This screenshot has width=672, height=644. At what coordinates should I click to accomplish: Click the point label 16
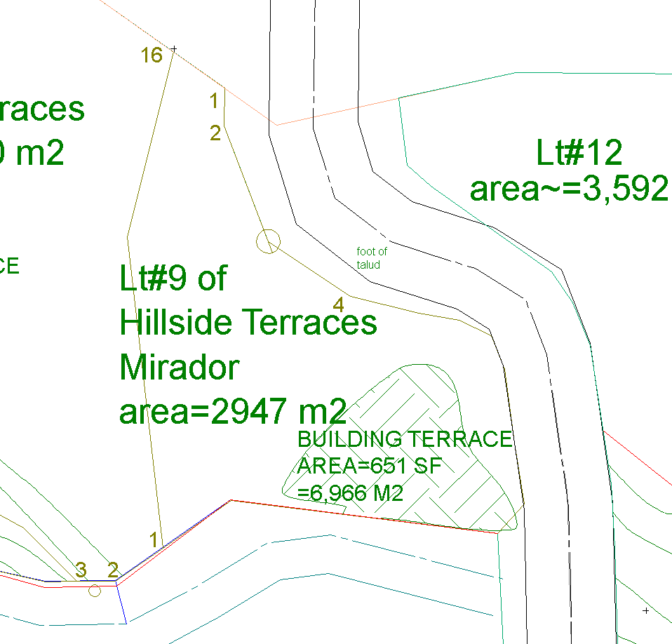tap(152, 55)
